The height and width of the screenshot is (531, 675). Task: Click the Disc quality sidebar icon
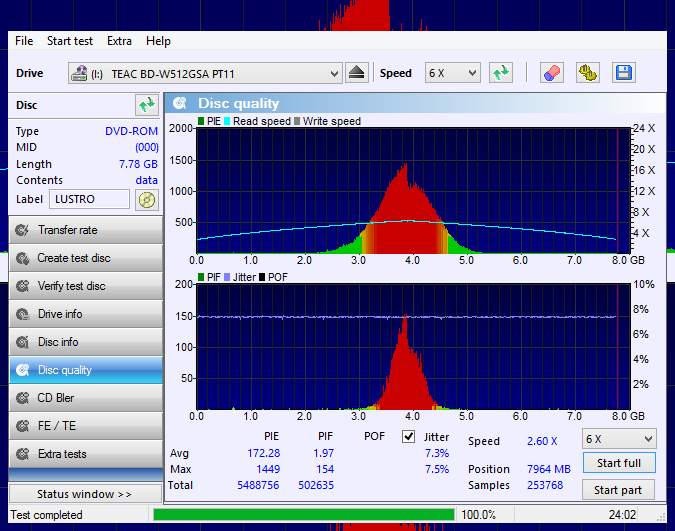click(22, 370)
